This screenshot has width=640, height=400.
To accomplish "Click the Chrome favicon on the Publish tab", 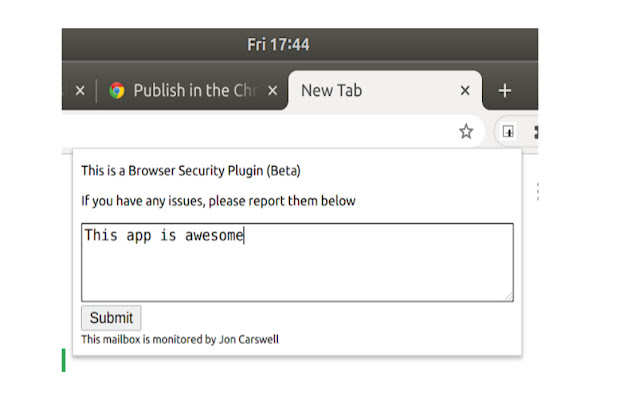I will click(x=117, y=90).
